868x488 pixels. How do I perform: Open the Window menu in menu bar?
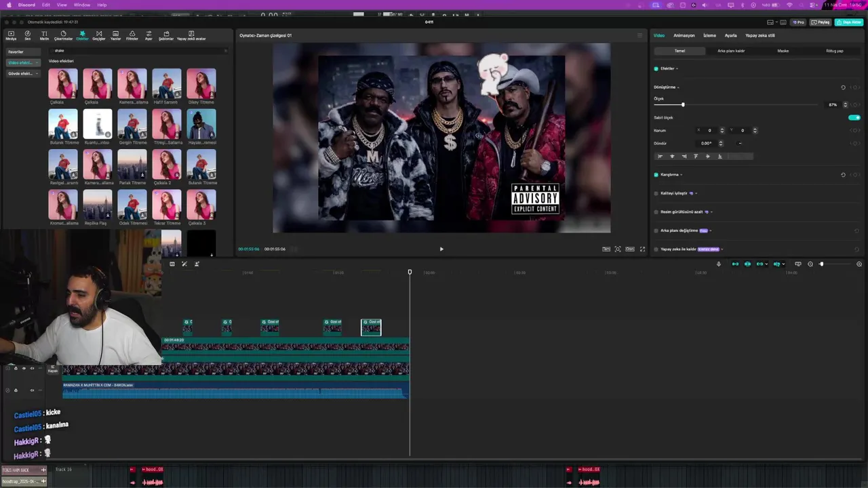82,5
